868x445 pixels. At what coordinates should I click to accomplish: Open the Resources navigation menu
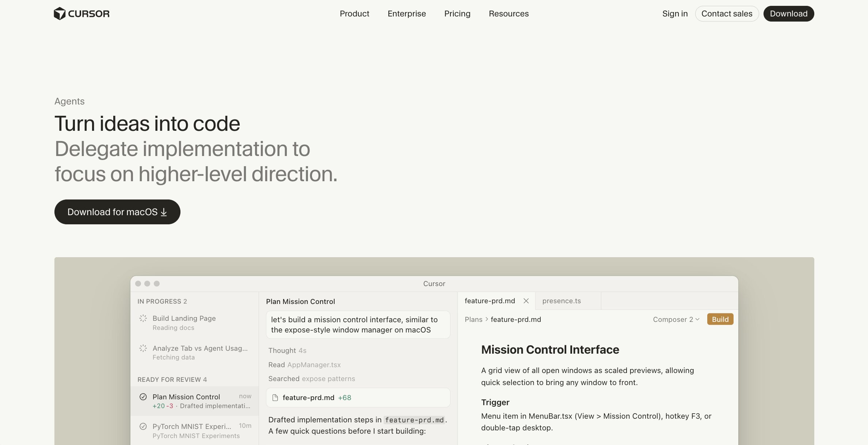coord(509,14)
